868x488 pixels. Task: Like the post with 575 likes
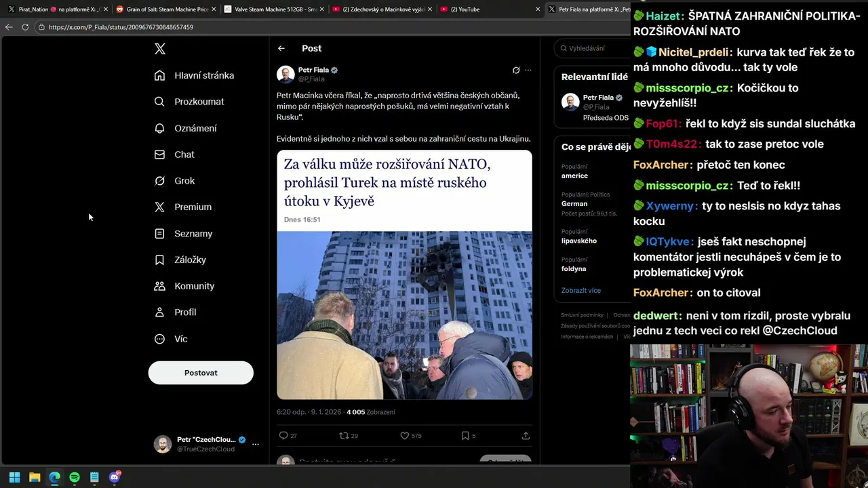coord(404,436)
